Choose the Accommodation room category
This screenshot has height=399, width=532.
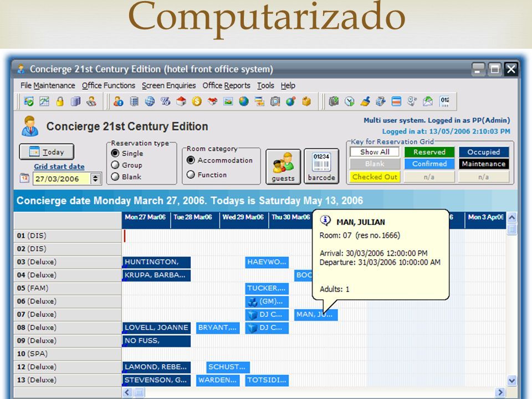(191, 160)
